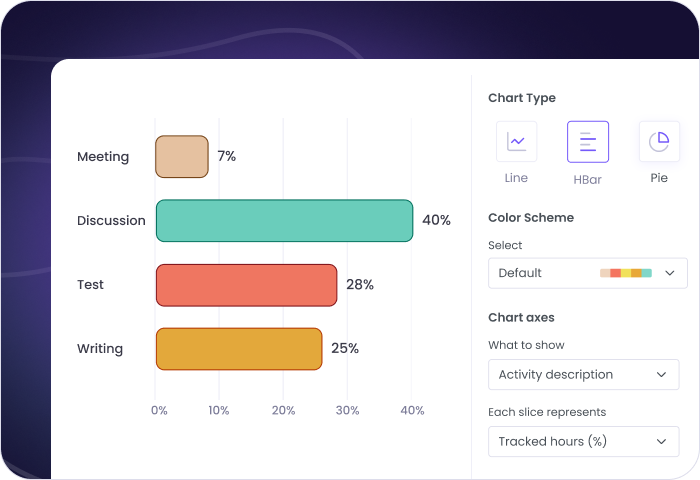This screenshot has width=700, height=480.
Task: Click the Writing category label
Action: (100, 349)
